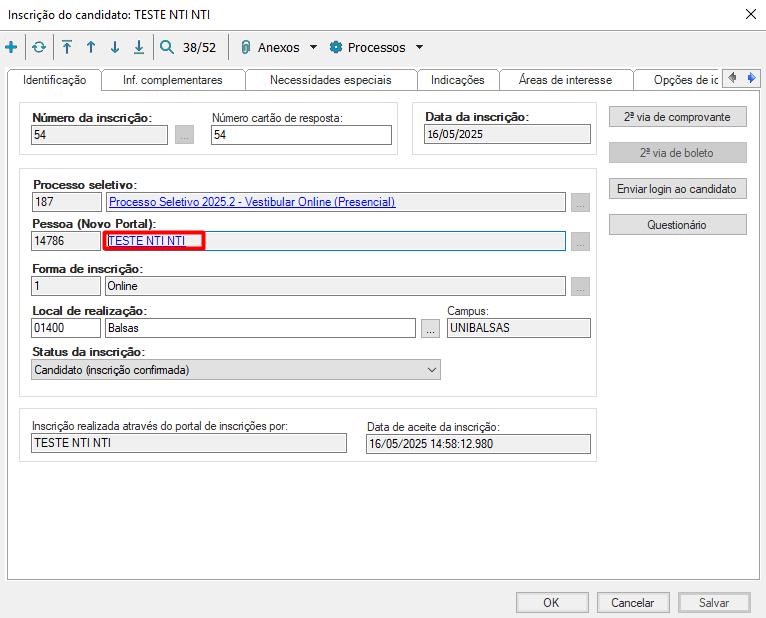Open Status da inscrição combo box

click(235, 370)
